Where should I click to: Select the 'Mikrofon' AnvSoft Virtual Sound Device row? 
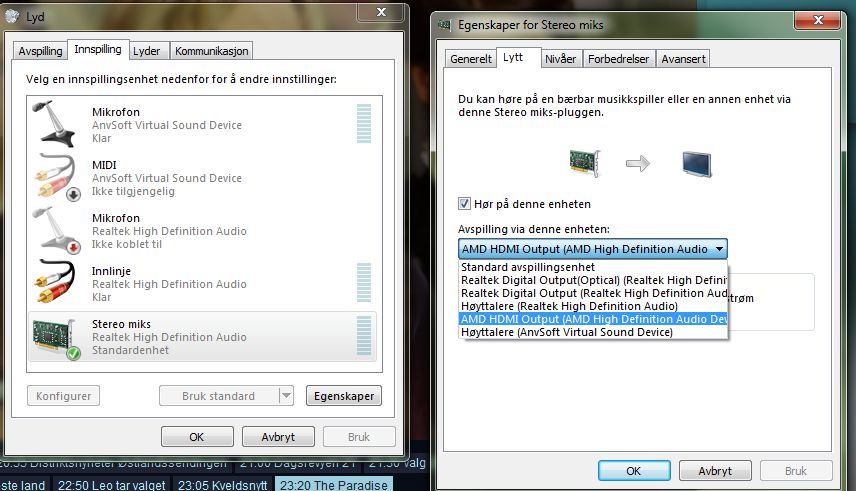point(203,125)
